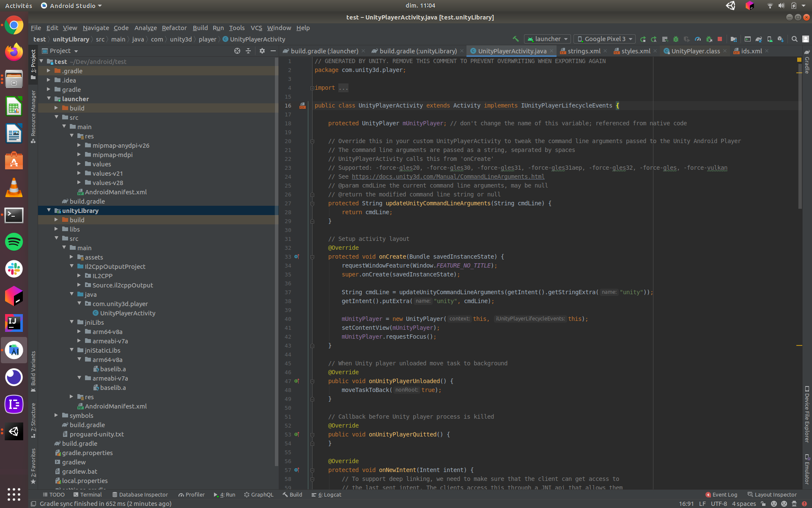Expand the symbols folder node
Image resolution: width=812 pixels, height=508 pixels.
(56, 415)
